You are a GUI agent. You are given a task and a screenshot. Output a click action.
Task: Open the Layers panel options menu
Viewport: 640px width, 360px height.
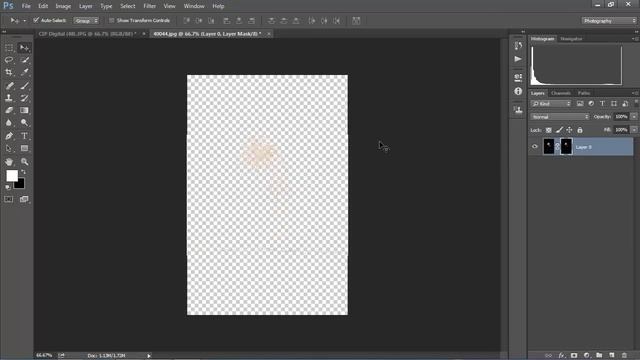pos(635,93)
